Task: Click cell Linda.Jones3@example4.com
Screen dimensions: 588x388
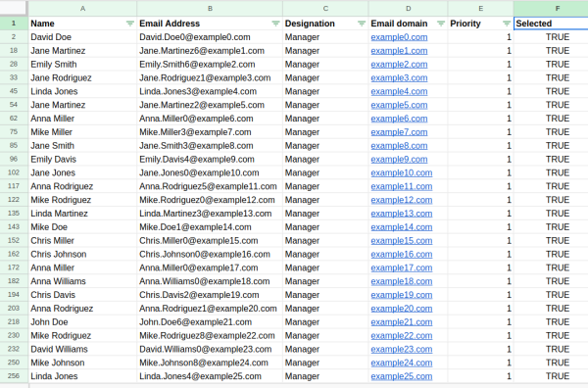Action: [x=210, y=91]
